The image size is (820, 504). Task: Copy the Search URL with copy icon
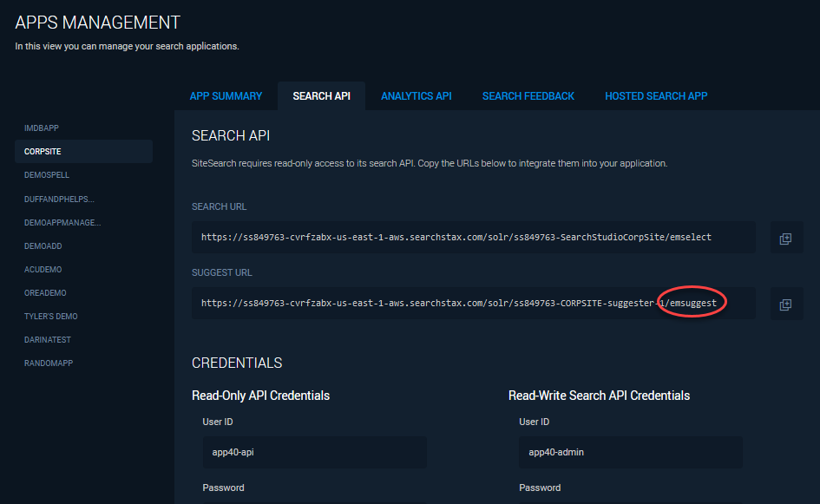785,239
